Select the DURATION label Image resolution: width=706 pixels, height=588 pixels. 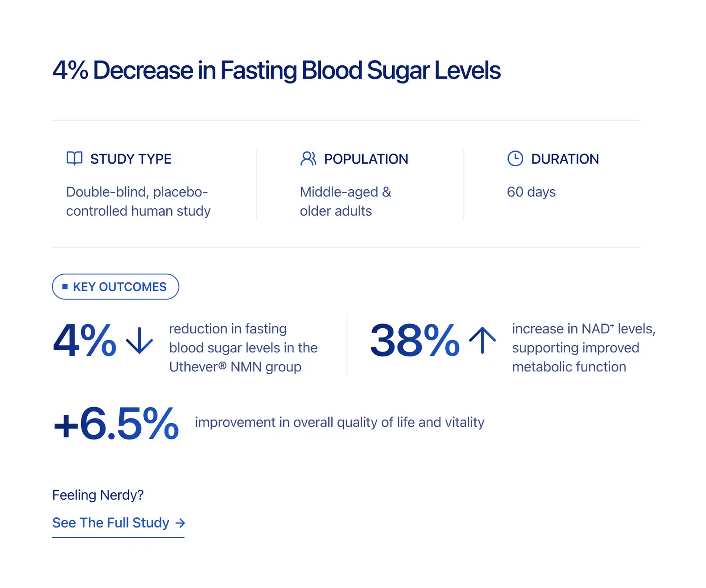pos(565,159)
